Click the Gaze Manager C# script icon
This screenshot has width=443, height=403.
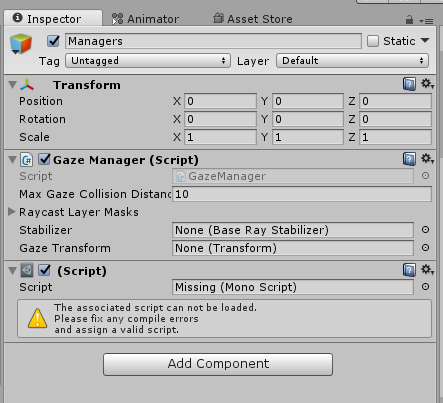tap(27, 160)
